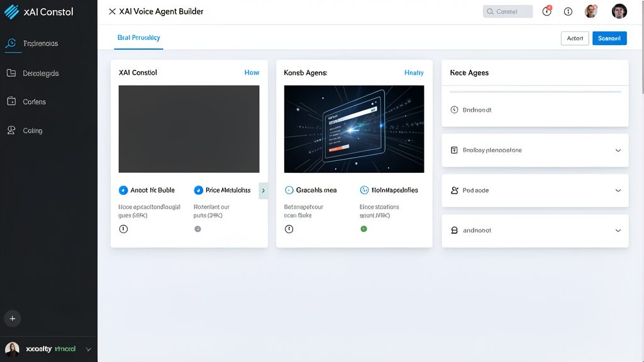Viewport: 644px width, 362px height.
Task: Click the green status dot under Holntfapelnfies
Action: [364, 229]
